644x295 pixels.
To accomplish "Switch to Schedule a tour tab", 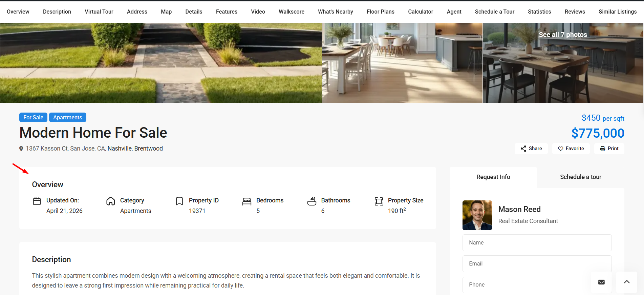I will 580,177.
